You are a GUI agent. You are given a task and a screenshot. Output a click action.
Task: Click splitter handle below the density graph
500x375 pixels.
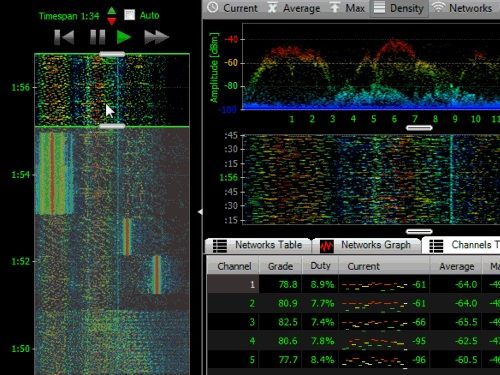coord(419,128)
